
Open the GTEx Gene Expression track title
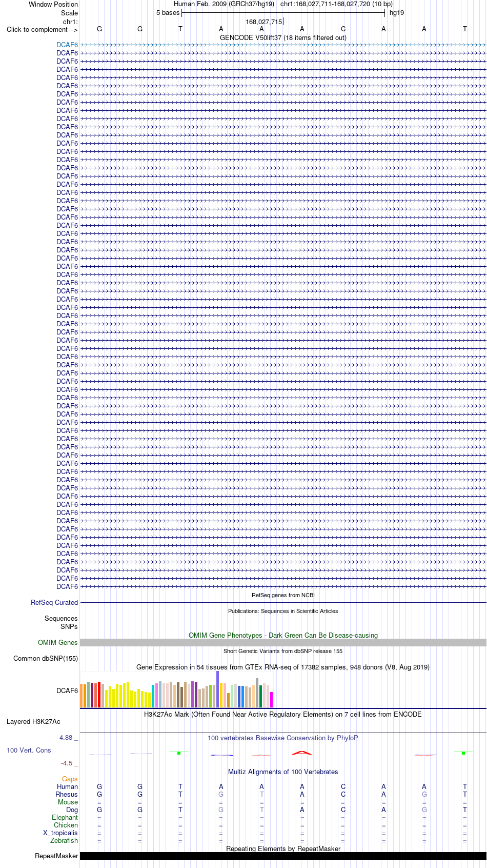pyautogui.click(x=283, y=667)
